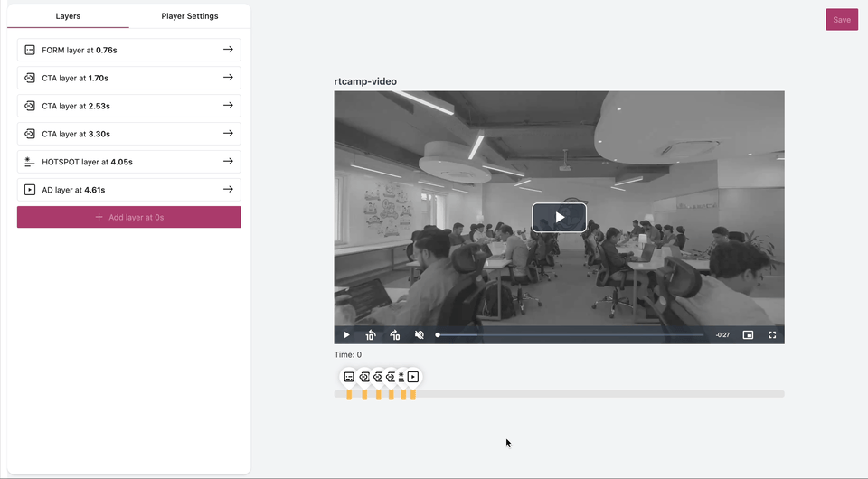This screenshot has height=479, width=868.
Task: Rewind video 10 seconds
Action: [x=371, y=334]
